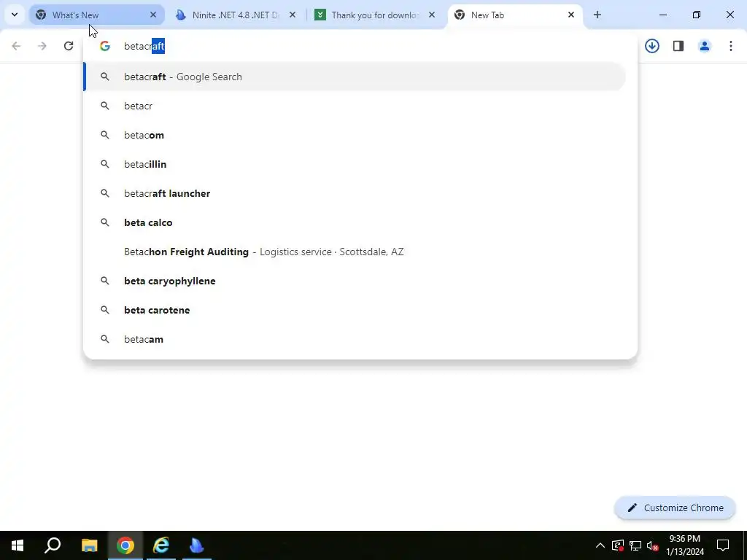Choose 'beta caryophyllene' suggestion
The width and height of the screenshot is (747, 560).
355,281
